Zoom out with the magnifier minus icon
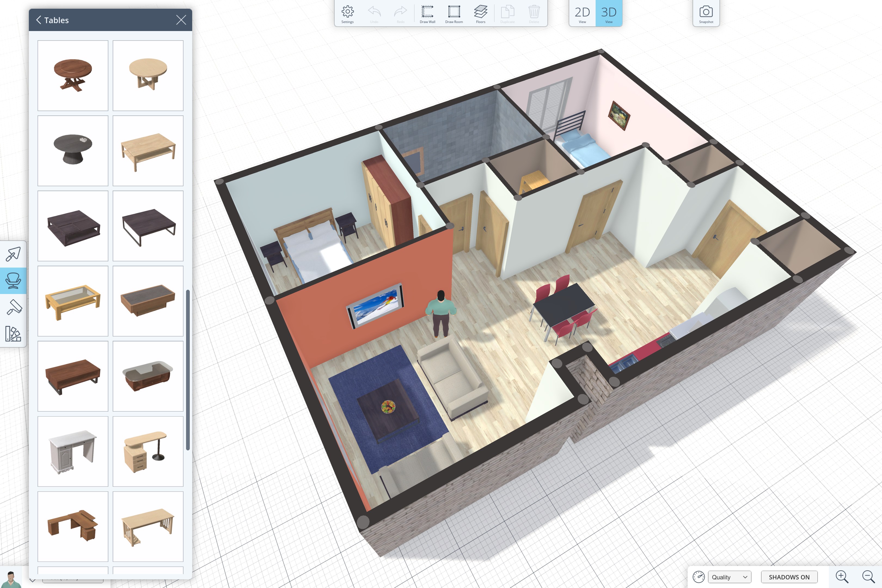882x588 pixels. 868,576
